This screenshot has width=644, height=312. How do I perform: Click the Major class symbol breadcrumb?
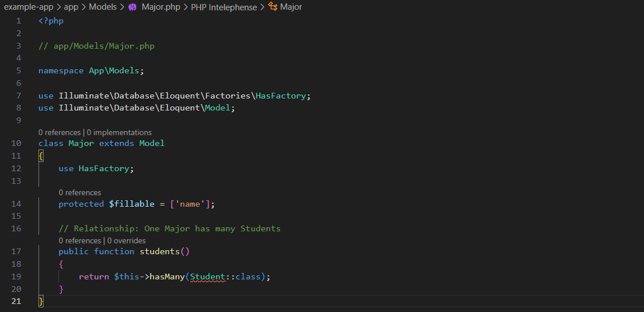pyautogui.click(x=291, y=7)
